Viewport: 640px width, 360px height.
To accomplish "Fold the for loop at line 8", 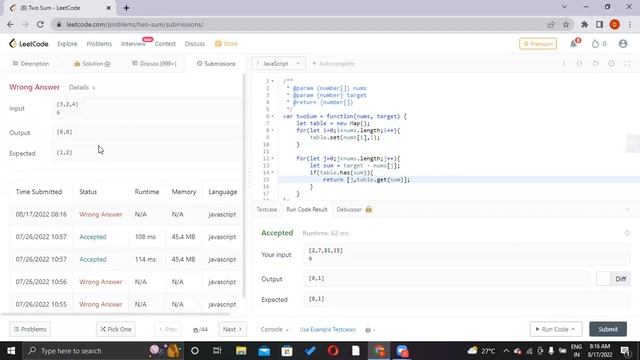I will 273,130.
